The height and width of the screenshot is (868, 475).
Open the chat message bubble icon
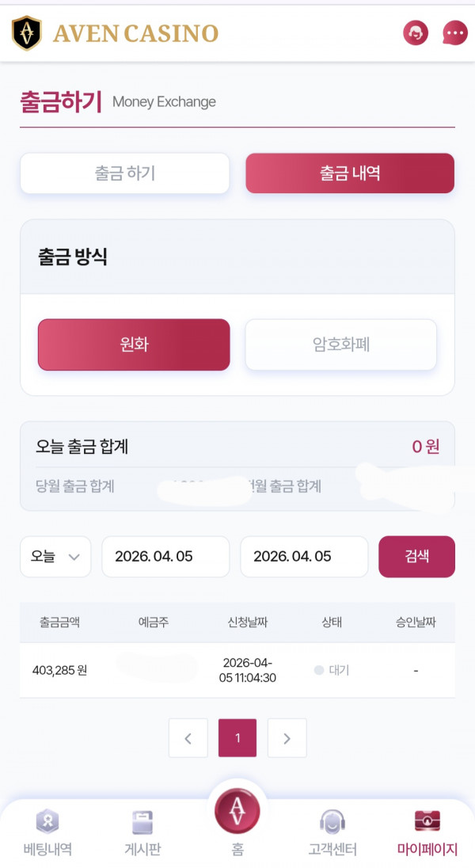coord(454,33)
